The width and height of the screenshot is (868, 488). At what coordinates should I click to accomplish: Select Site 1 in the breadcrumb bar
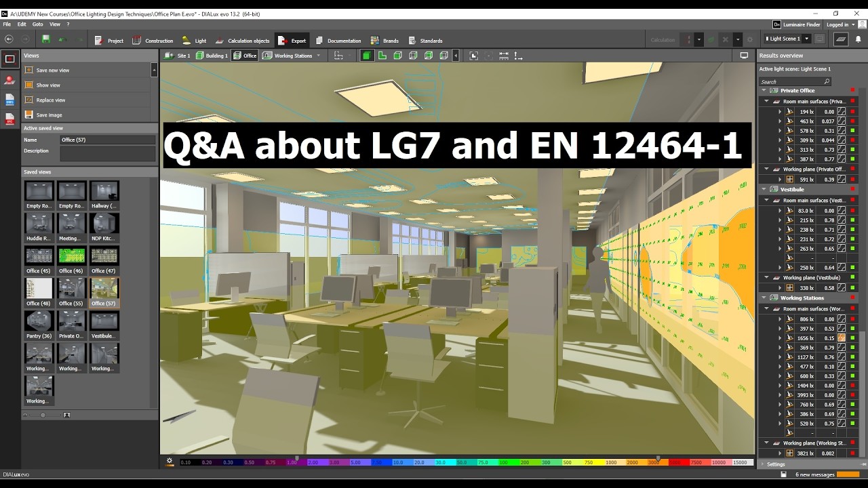[x=178, y=56]
